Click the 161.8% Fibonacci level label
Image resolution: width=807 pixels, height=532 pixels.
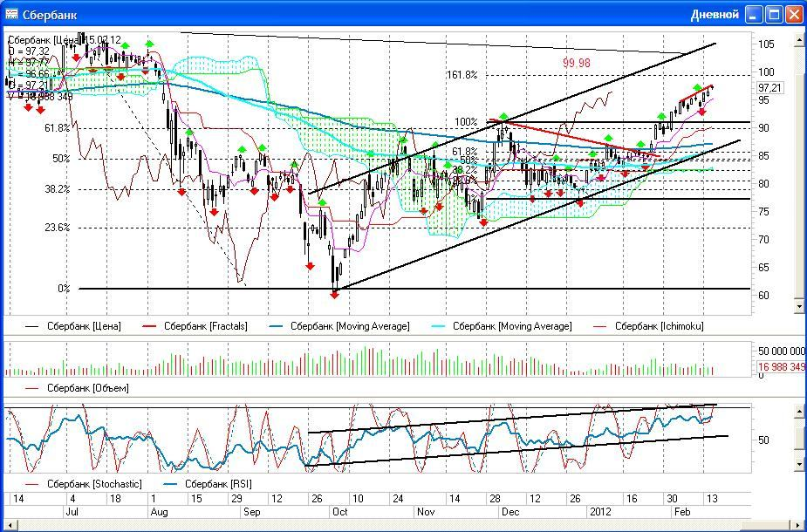(462, 75)
